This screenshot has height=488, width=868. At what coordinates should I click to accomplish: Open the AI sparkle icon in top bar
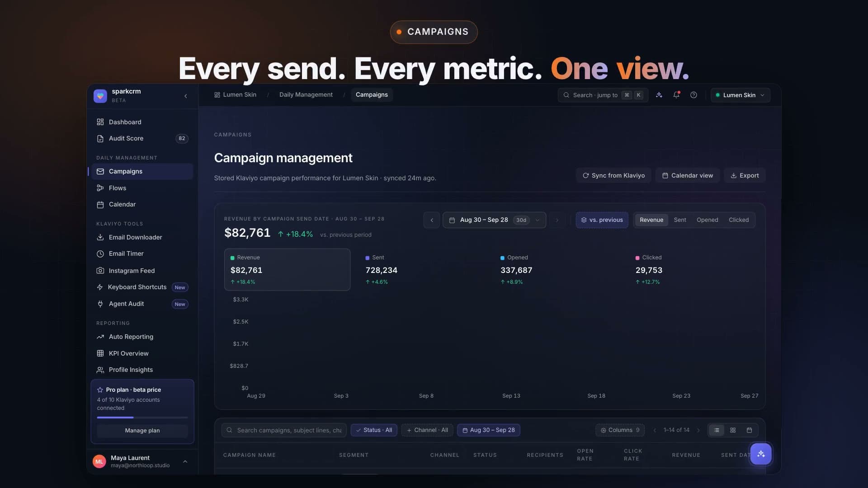(659, 95)
